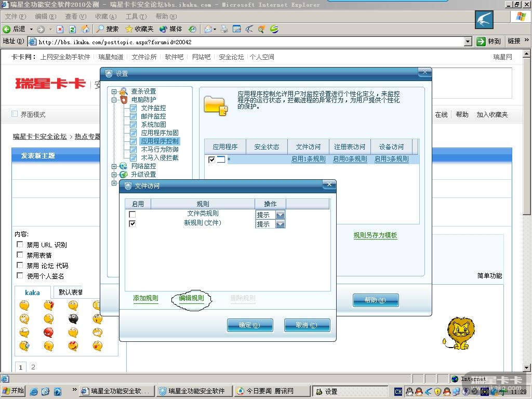The width and height of the screenshot is (532, 399).
Task: Click the IE icon in quick launch
Action: pyautogui.click(x=34, y=392)
